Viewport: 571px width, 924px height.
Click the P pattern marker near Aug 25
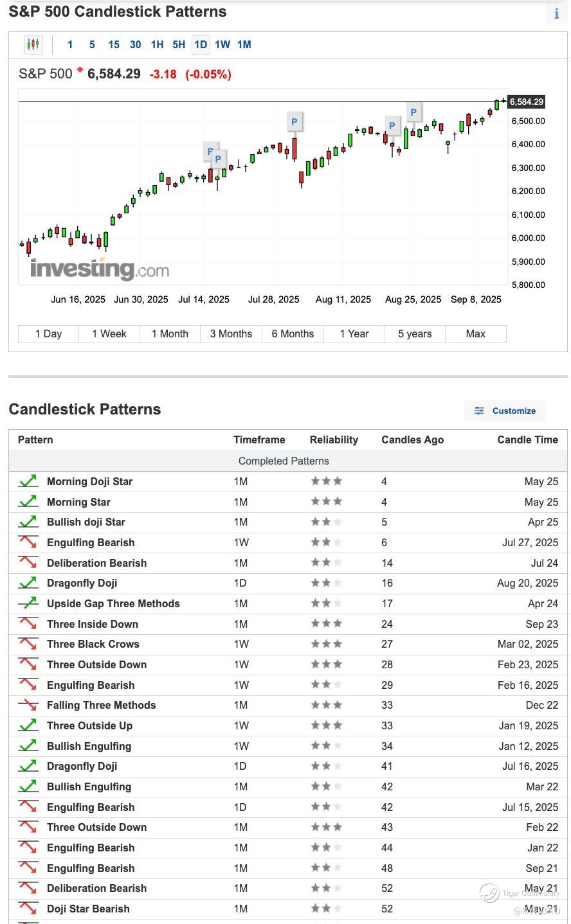pyautogui.click(x=413, y=112)
